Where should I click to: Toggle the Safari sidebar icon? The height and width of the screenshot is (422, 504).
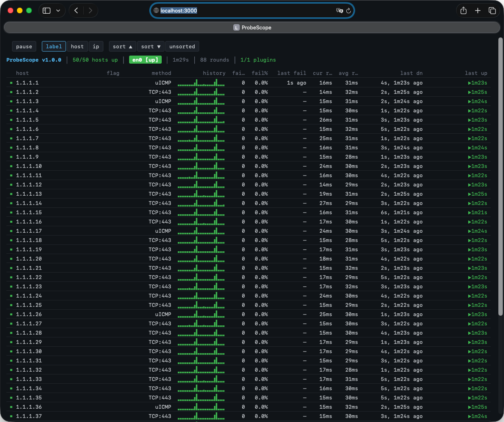click(x=47, y=10)
